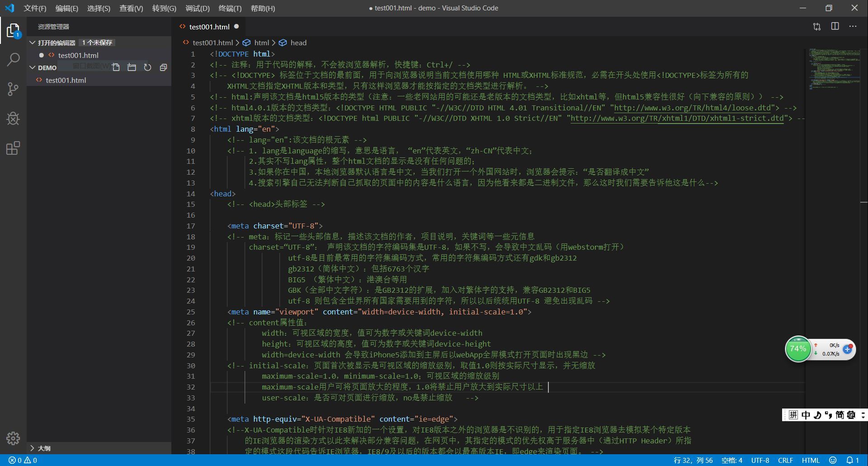Click the warnings count in status bar
Screen dimensions: 868x466
(x=31, y=460)
